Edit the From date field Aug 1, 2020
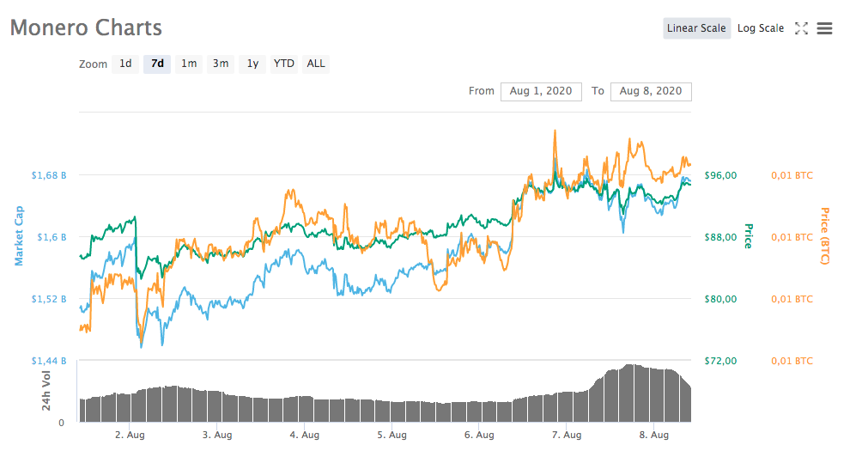Screen dimensions: 868x451 pos(541,91)
